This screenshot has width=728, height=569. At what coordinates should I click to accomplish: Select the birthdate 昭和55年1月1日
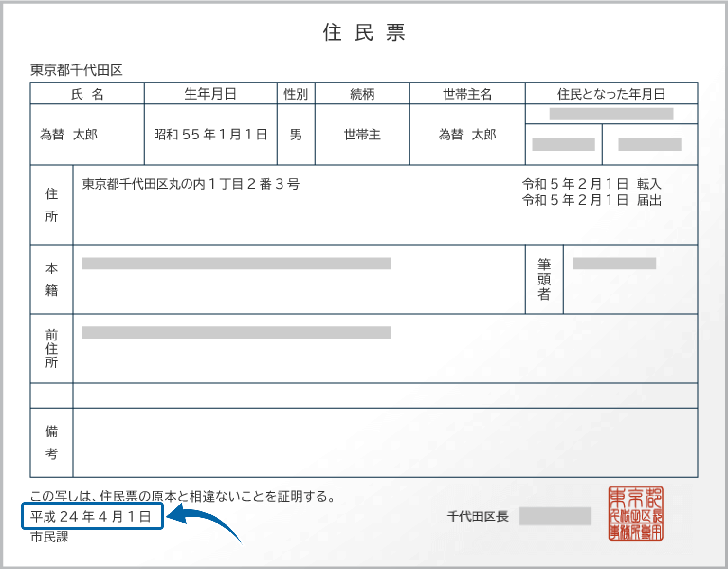(210, 135)
